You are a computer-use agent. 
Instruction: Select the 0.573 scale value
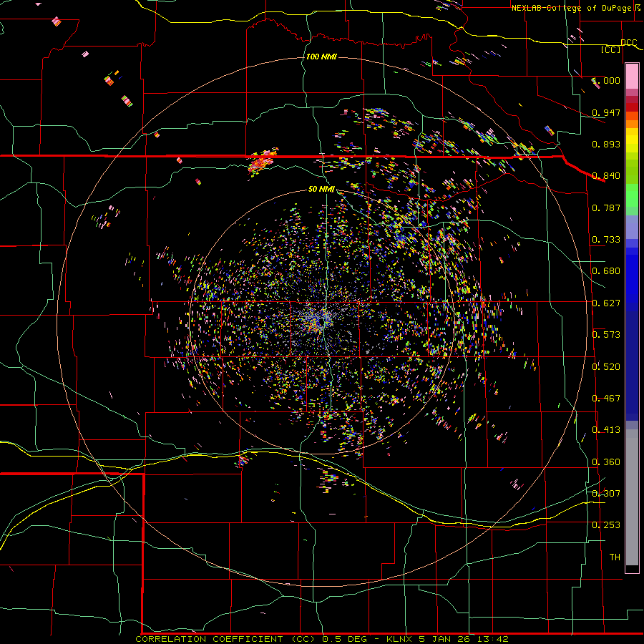[x=606, y=334]
